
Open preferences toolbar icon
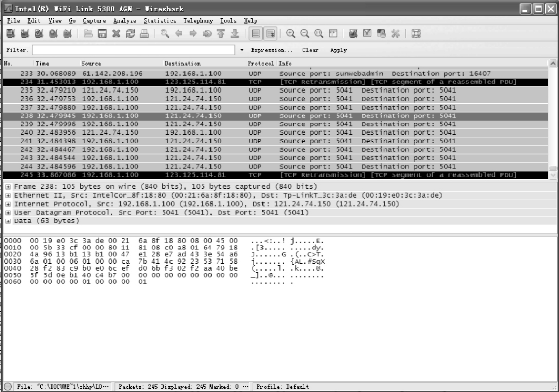pos(395,33)
